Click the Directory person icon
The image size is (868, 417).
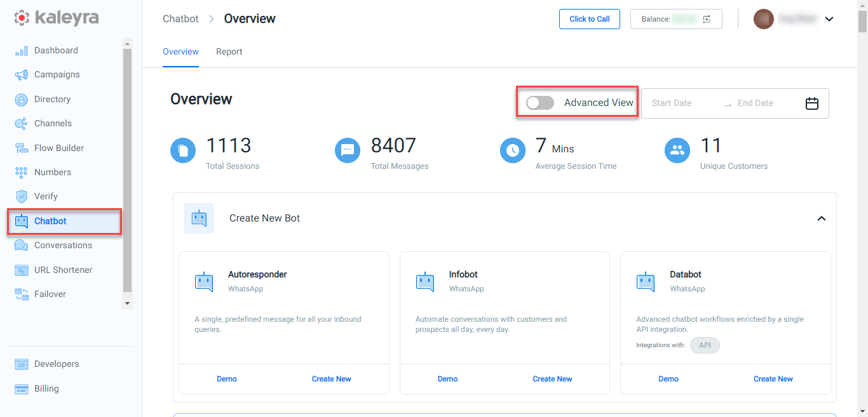pyautogui.click(x=22, y=100)
